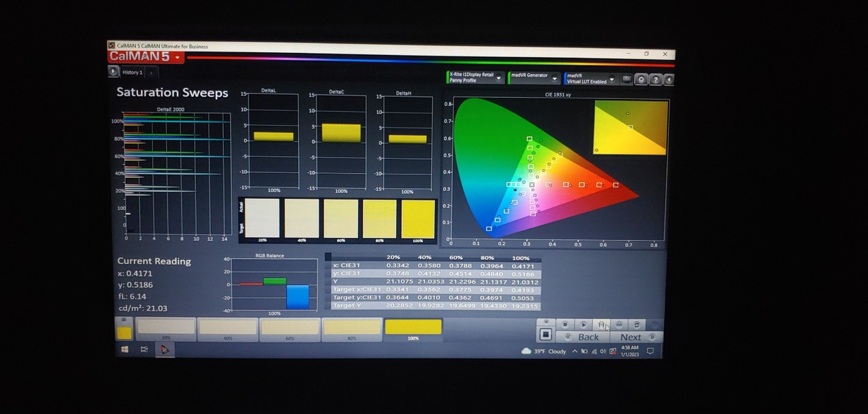868x414 pixels.
Task: Open the Windows Start menu
Action: [125, 349]
